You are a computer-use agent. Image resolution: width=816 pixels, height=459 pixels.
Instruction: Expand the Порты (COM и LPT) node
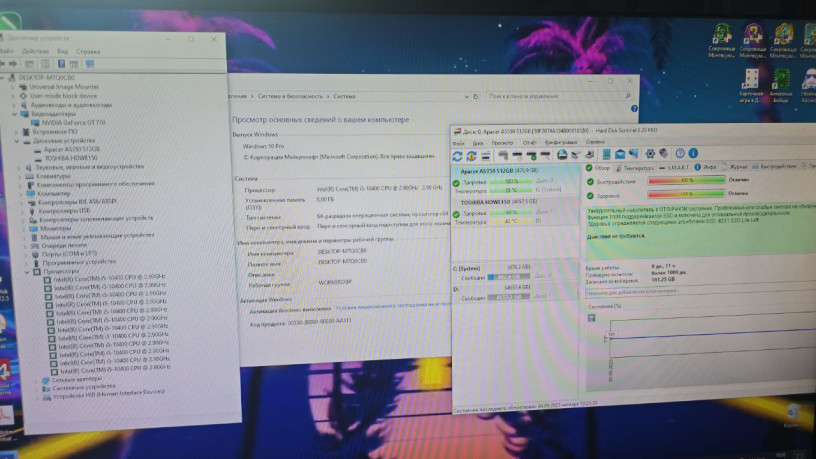click(26, 254)
